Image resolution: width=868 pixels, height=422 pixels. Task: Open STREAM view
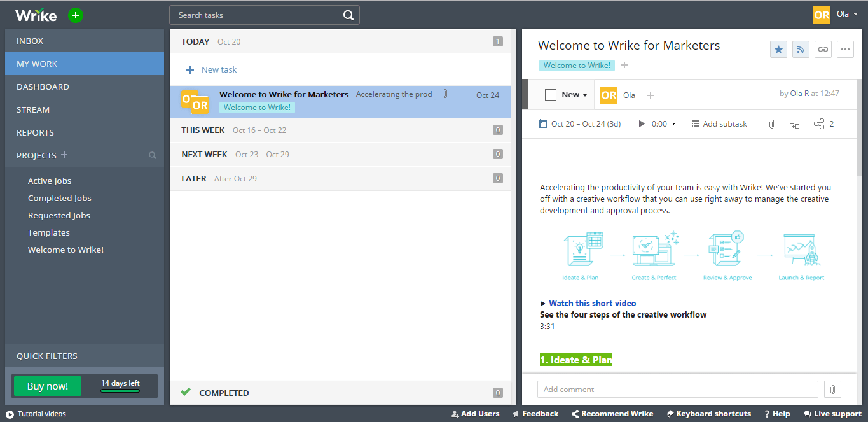[85, 109]
